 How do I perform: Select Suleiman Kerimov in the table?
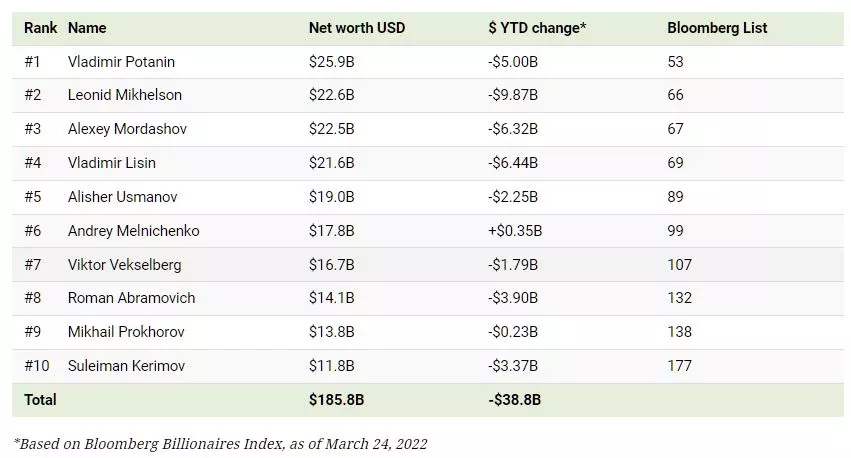point(125,366)
